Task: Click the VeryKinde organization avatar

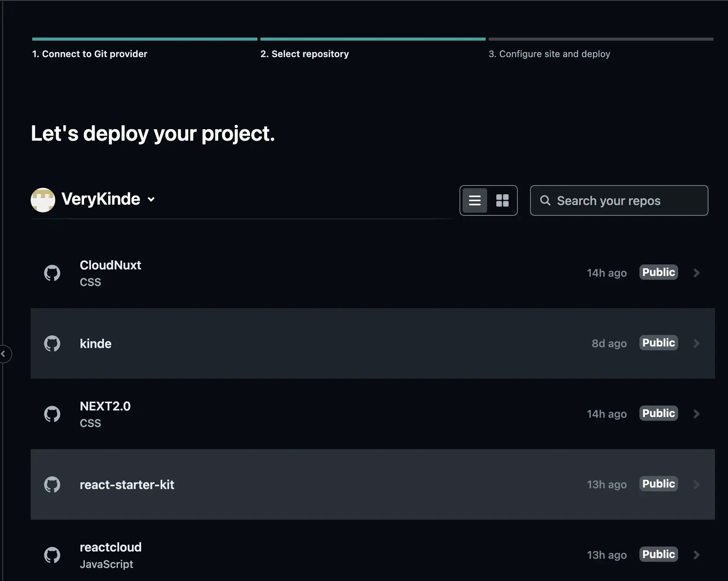Action: 43,199
